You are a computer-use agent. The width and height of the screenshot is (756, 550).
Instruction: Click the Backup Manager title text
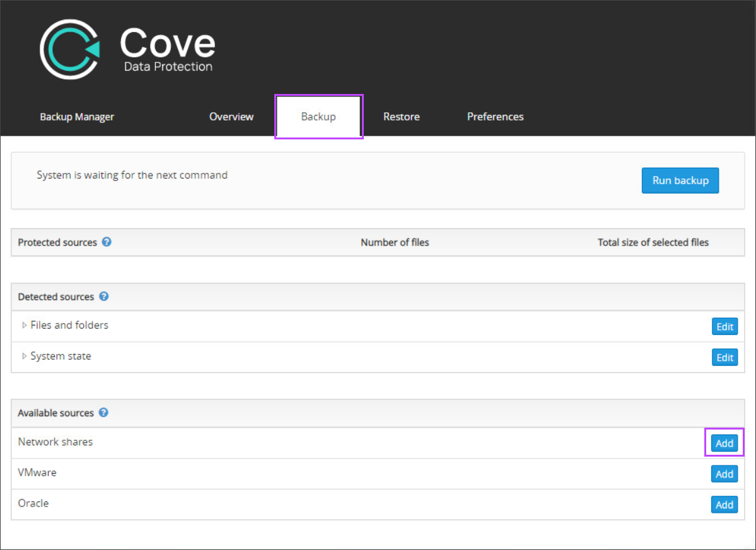click(x=77, y=117)
